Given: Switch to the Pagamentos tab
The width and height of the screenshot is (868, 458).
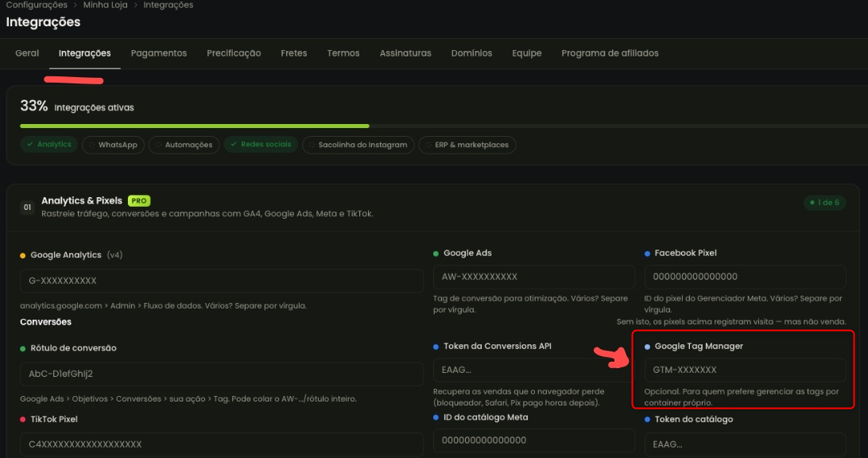Looking at the screenshot, I should [x=159, y=53].
